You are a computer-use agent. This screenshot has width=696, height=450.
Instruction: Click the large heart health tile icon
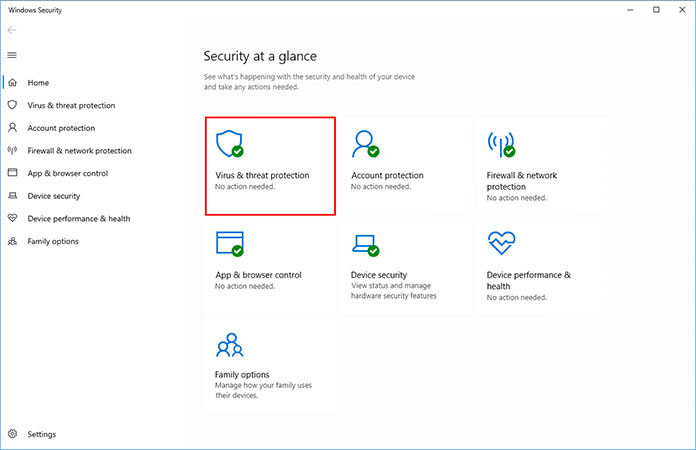[502, 243]
